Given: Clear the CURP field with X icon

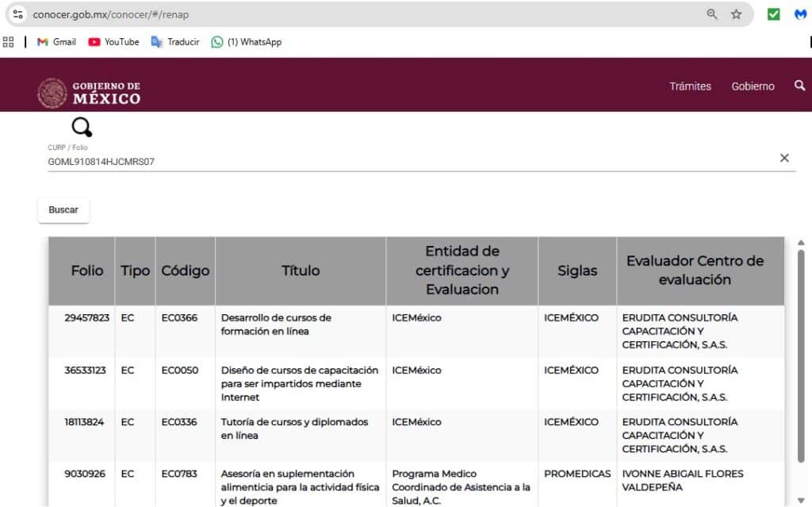Looking at the screenshot, I should click(784, 158).
